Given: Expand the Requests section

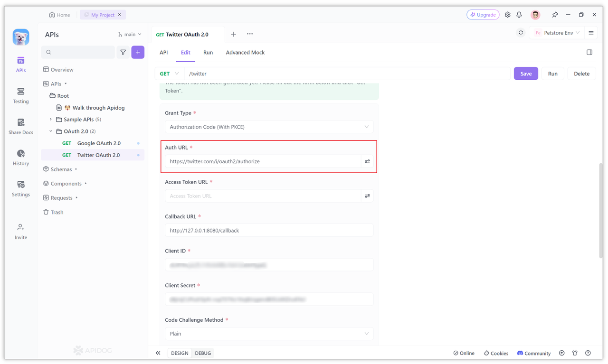Looking at the screenshot, I should 76,198.
